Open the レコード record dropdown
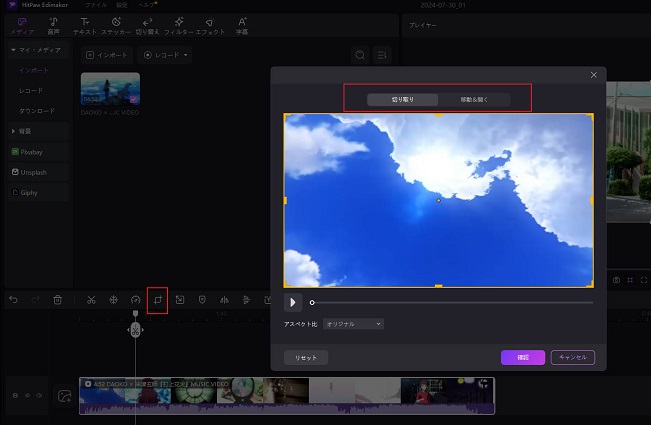 tap(165, 55)
